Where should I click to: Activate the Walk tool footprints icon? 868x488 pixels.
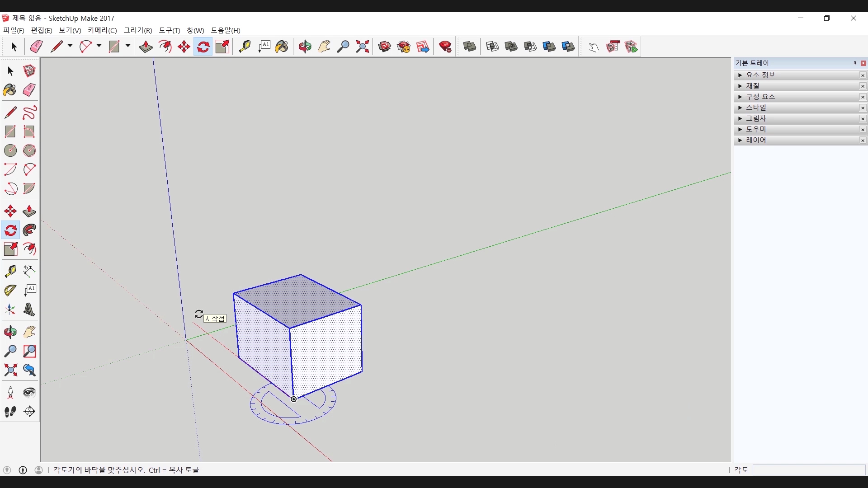10,412
